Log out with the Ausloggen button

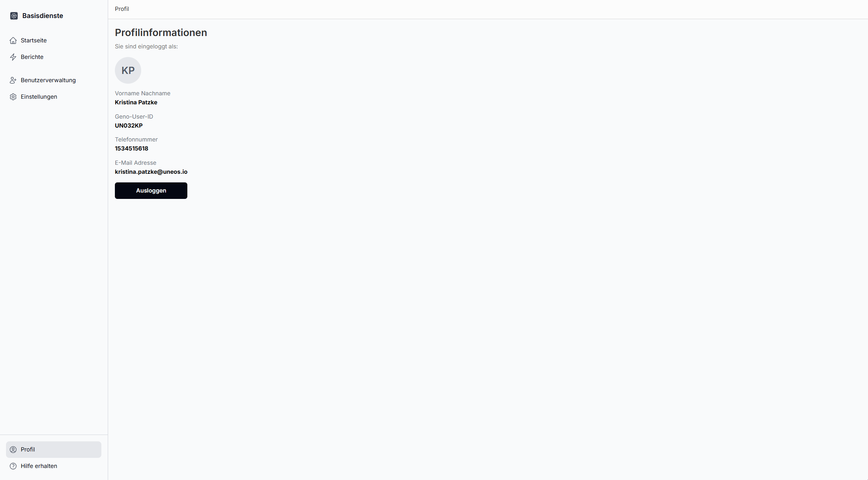click(x=151, y=191)
